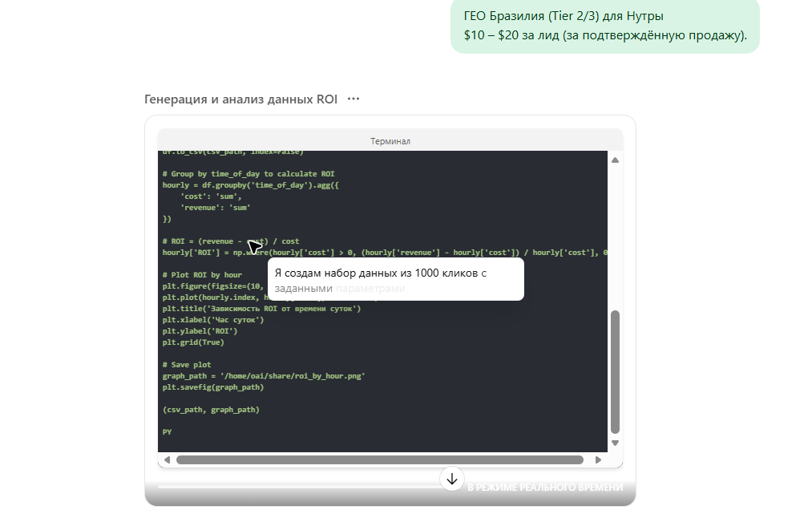Click the horizontal scrollbar thumb under the code
This screenshot has width=812, height=510.
379,460
